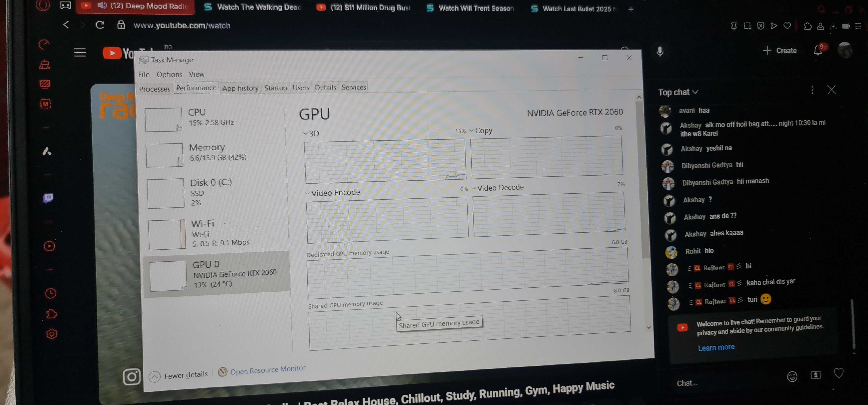
Task: Switch to the App history tab
Action: click(240, 88)
